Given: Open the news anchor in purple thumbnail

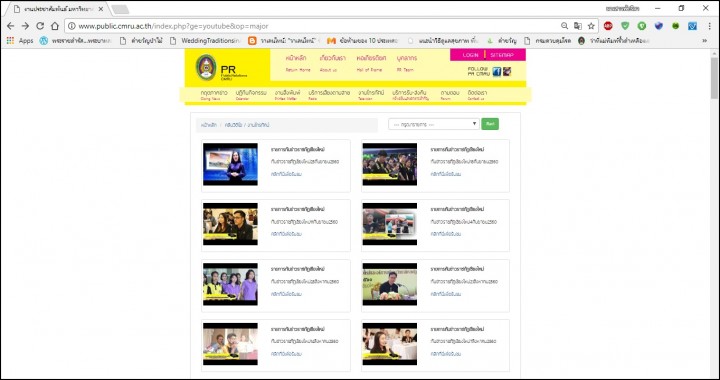Looking at the screenshot, I should coord(230,164).
